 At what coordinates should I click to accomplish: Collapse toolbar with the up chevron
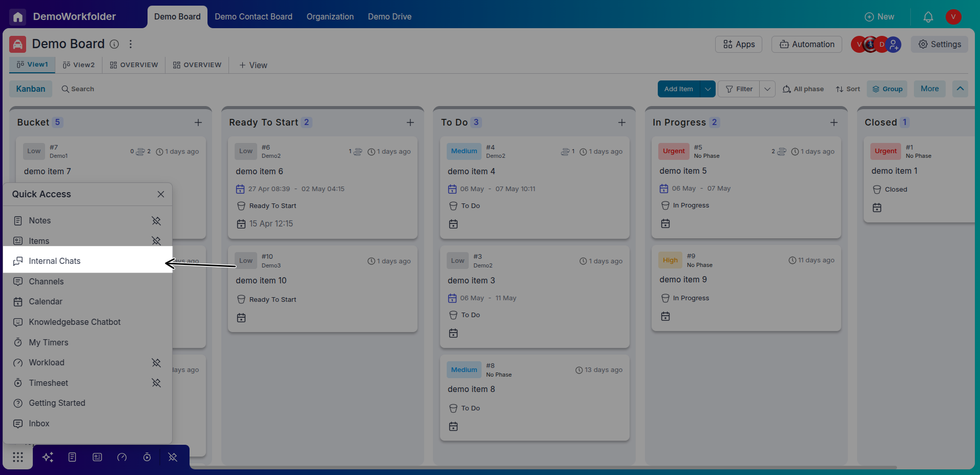tap(961, 89)
